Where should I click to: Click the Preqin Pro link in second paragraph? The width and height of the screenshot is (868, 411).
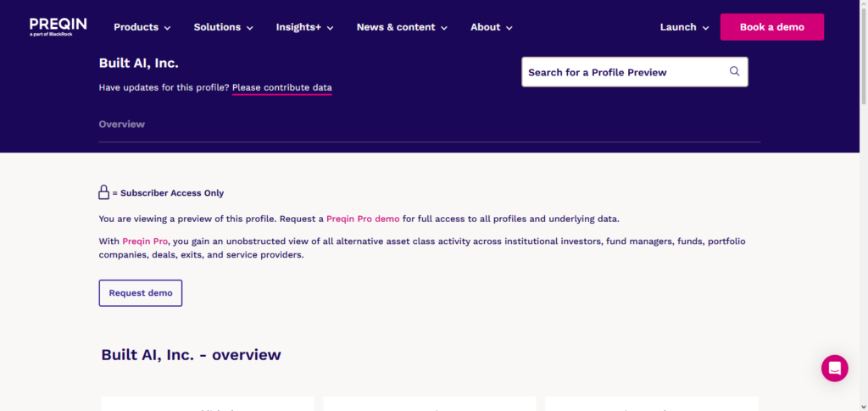(145, 242)
